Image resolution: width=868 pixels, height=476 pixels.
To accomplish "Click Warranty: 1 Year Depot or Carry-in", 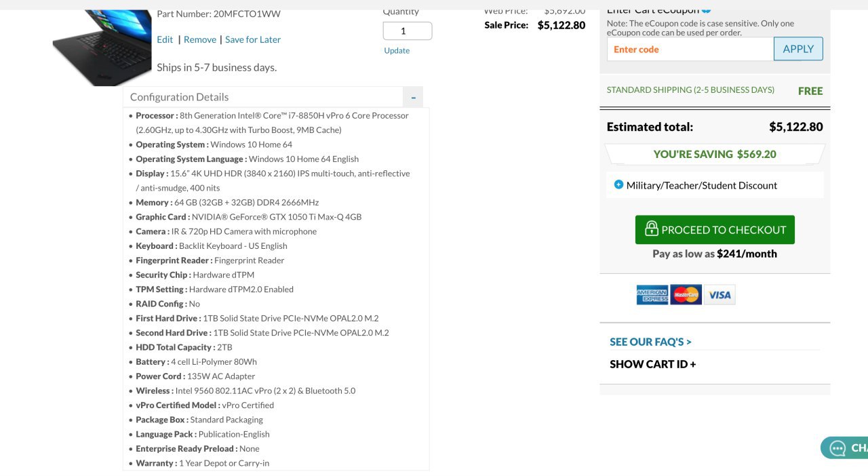I will (x=202, y=463).
